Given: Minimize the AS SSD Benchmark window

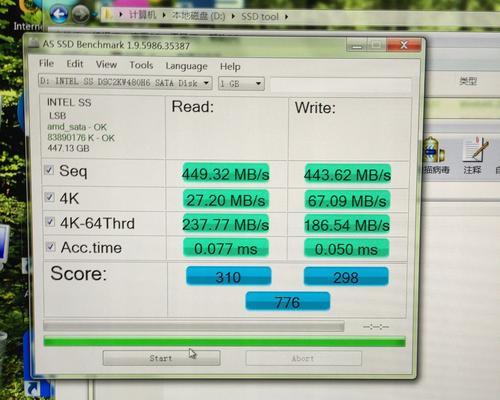Looking at the screenshot, I should [357, 45].
